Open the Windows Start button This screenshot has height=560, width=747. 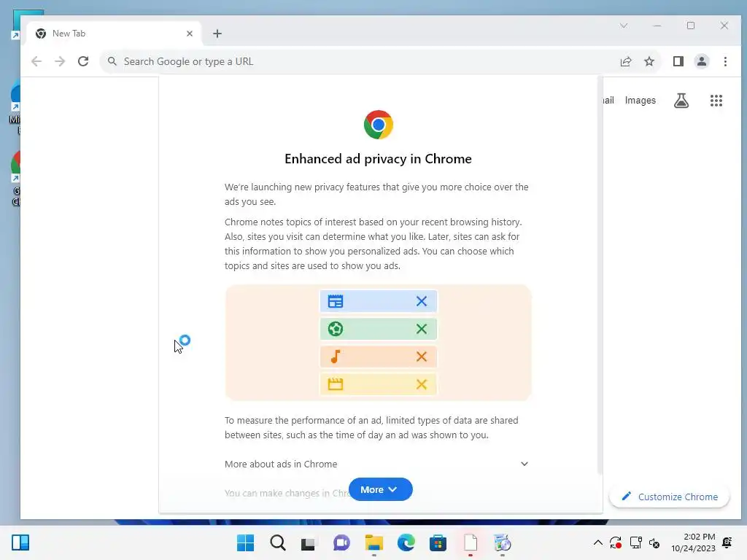click(245, 542)
